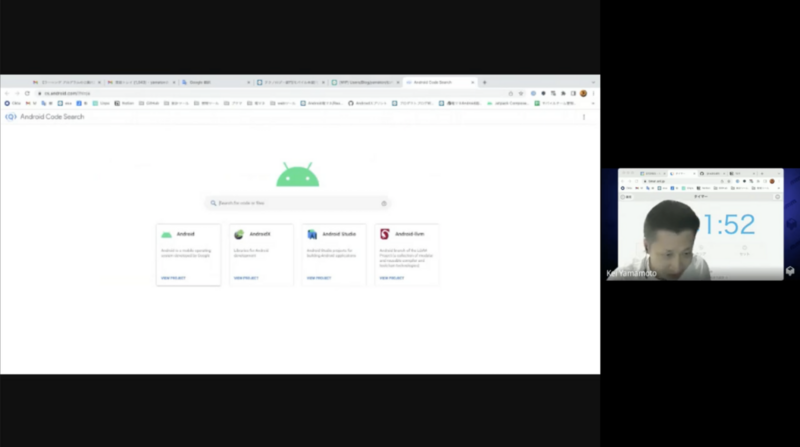The width and height of the screenshot is (800, 447).
Task: Open View Project link on Android-llvm card
Action: [x=392, y=278]
